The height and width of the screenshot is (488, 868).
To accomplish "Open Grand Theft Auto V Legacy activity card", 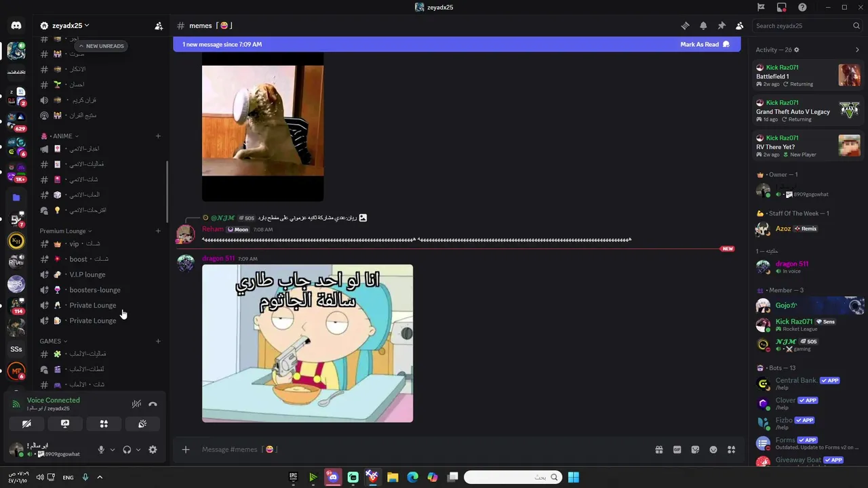I will point(808,111).
